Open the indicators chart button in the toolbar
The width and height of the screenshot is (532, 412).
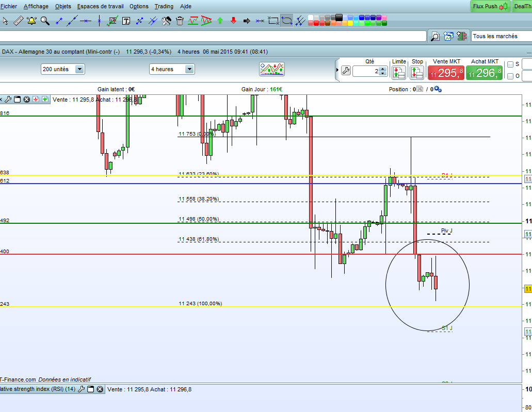coord(272,69)
